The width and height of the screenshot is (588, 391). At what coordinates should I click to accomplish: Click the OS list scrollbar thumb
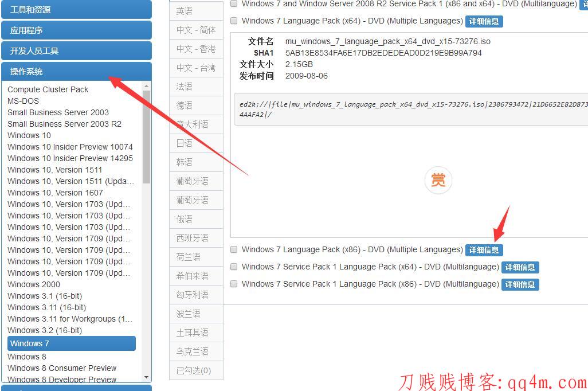tap(146, 137)
